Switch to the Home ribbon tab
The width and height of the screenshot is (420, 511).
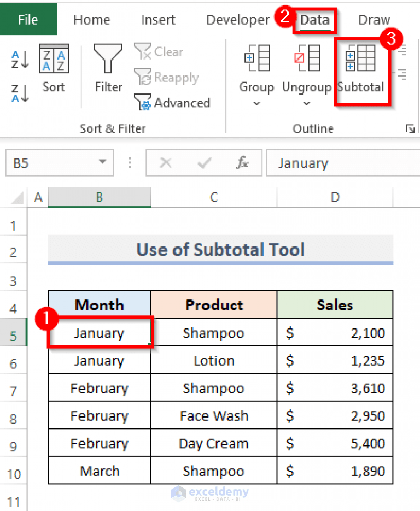click(91, 19)
